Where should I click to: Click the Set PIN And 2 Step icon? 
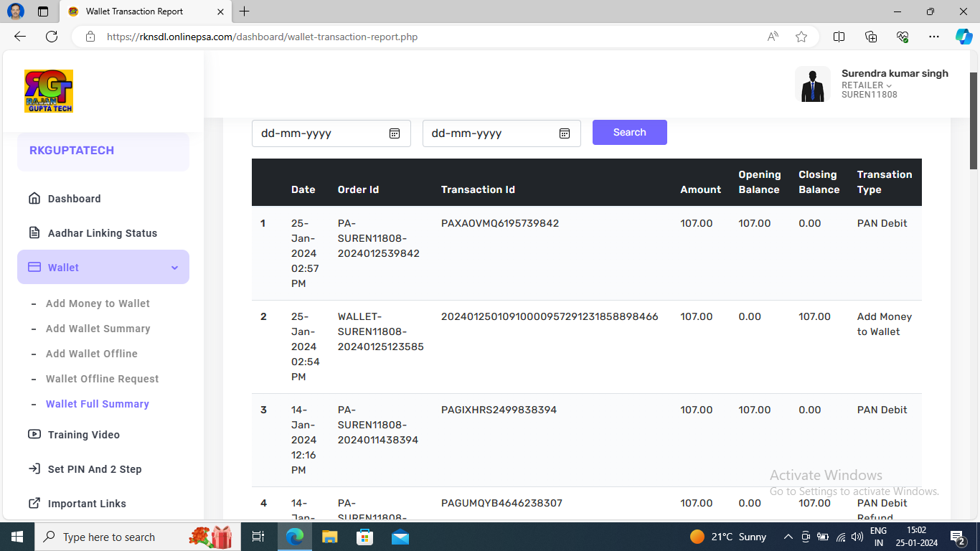coord(34,468)
